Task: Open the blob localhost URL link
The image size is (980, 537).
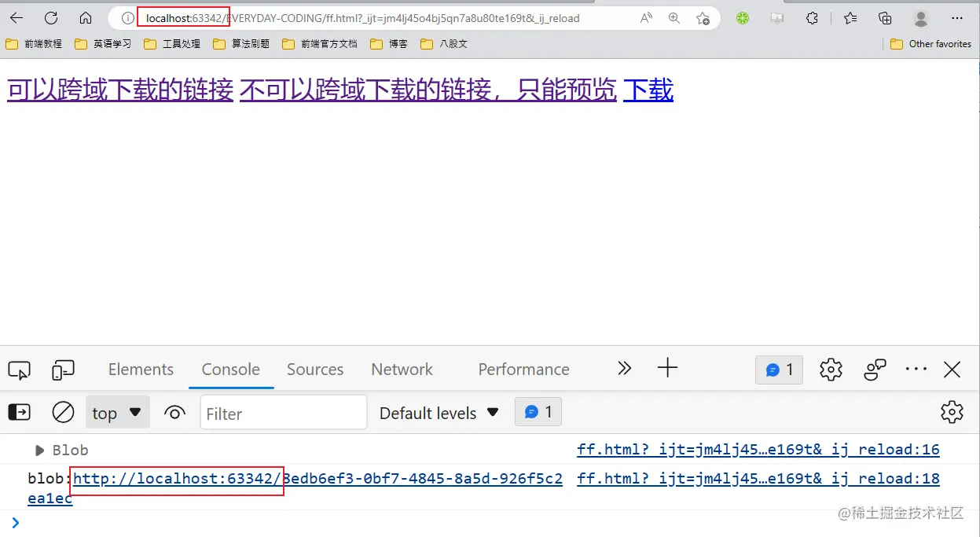Action: (x=177, y=478)
